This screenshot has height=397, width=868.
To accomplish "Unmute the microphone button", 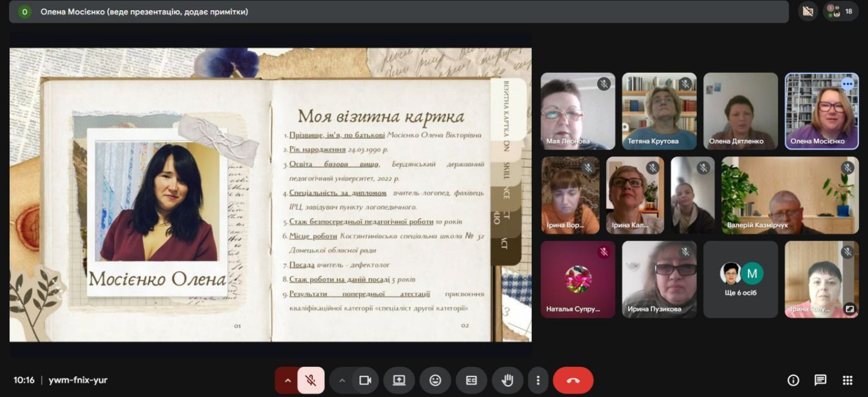I will coord(310,380).
